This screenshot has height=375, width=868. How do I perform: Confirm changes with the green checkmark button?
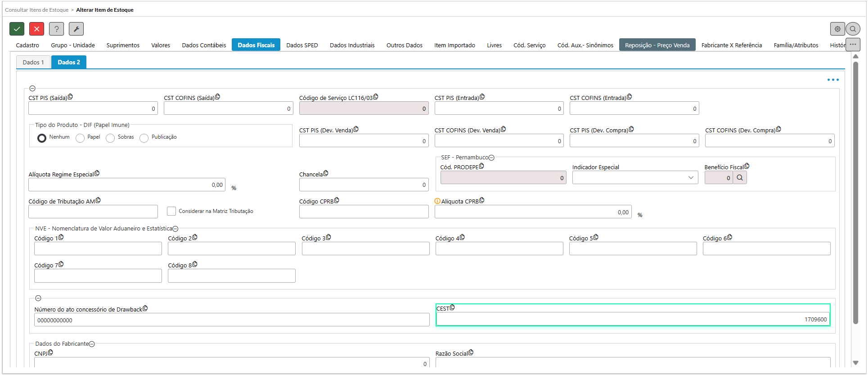tap(17, 29)
